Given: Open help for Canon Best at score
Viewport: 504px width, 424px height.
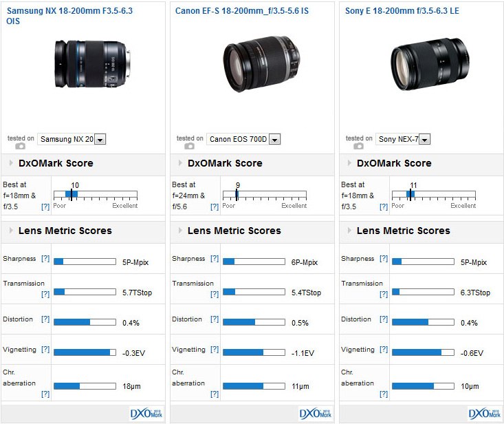Looking at the screenshot, I should (x=215, y=207).
